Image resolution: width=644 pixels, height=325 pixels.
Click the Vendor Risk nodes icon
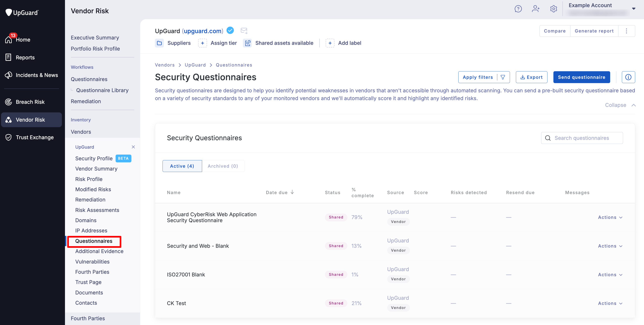coord(8,120)
